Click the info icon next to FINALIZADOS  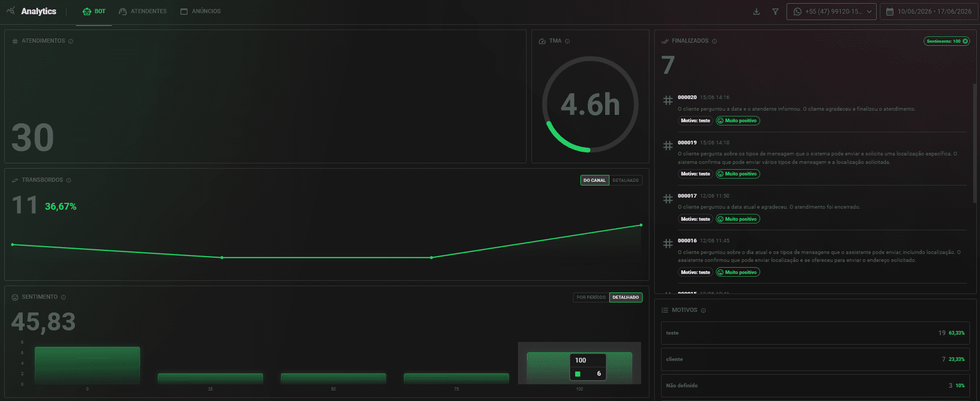(x=714, y=41)
